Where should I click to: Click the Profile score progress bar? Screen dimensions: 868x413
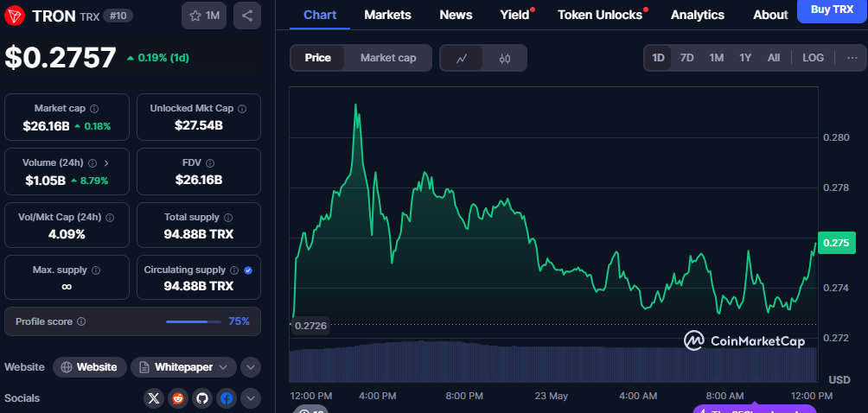(x=194, y=321)
